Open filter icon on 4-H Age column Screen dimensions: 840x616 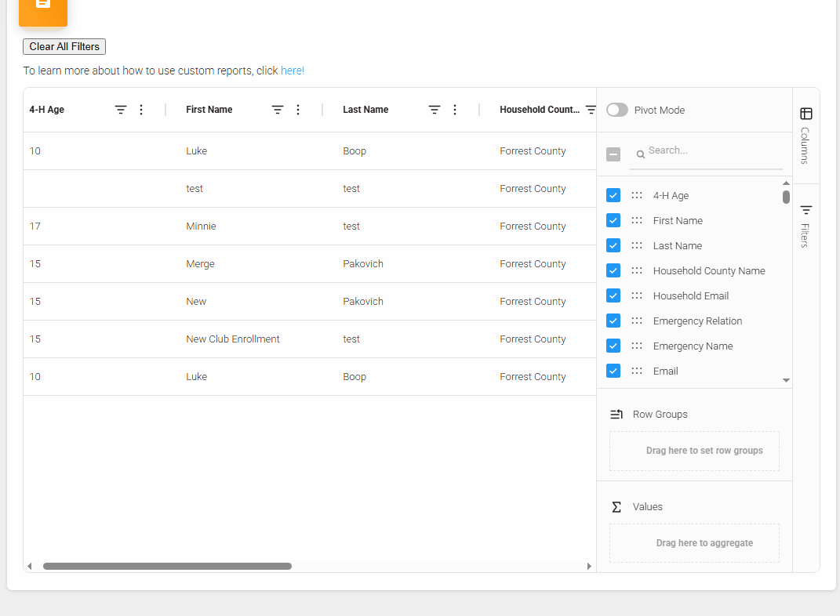pyautogui.click(x=121, y=110)
